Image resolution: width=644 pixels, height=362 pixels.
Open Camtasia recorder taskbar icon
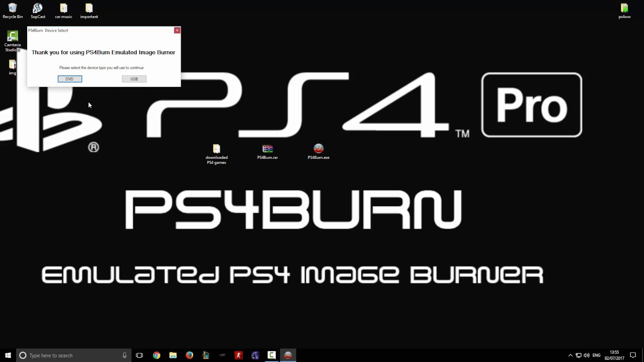tap(271, 355)
